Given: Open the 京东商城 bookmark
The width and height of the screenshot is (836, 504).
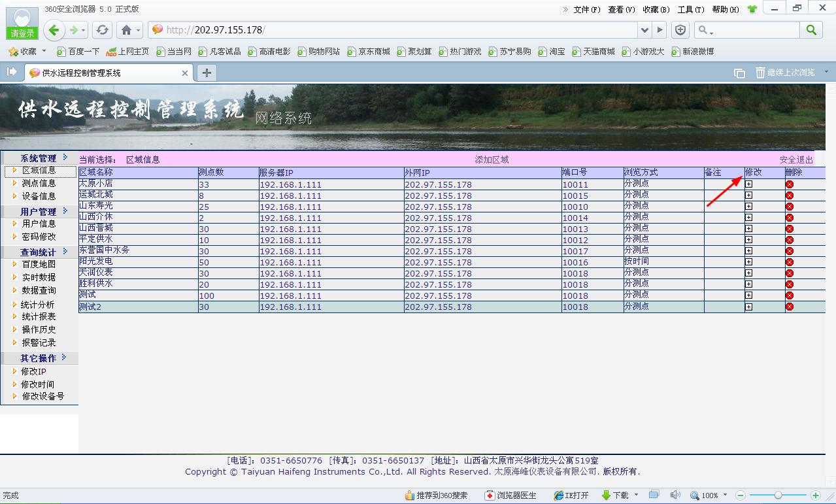Looking at the screenshot, I should [x=369, y=51].
